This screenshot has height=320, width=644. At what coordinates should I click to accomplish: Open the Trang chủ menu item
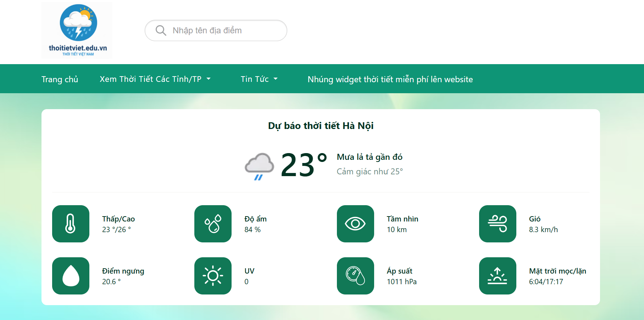(60, 79)
